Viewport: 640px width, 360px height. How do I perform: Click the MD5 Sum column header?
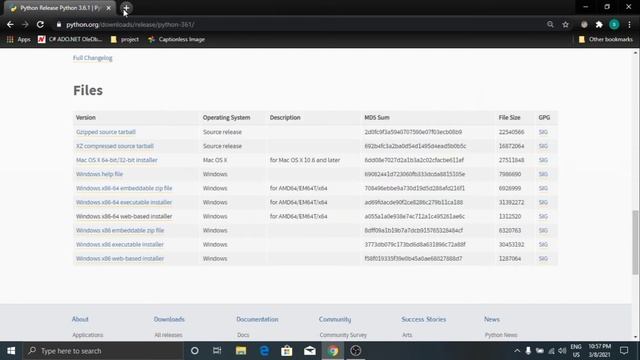tap(377, 118)
